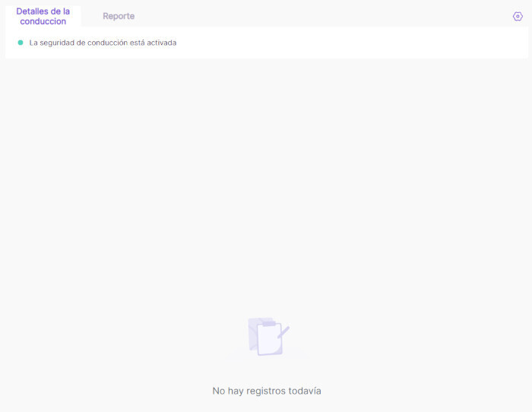Click the teal activation indicator beside status text
The width and height of the screenshot is (532, 412).
[x=21, y=43]
